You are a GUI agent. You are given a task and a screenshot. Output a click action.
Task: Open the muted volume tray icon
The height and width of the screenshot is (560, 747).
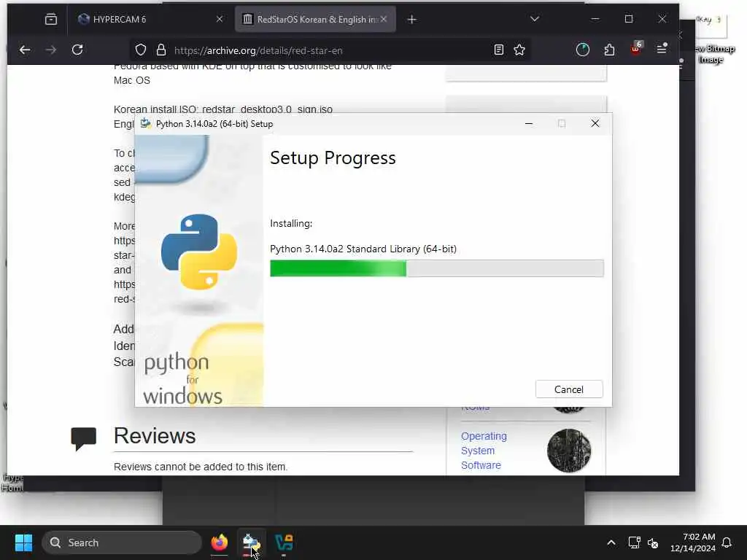653,542
